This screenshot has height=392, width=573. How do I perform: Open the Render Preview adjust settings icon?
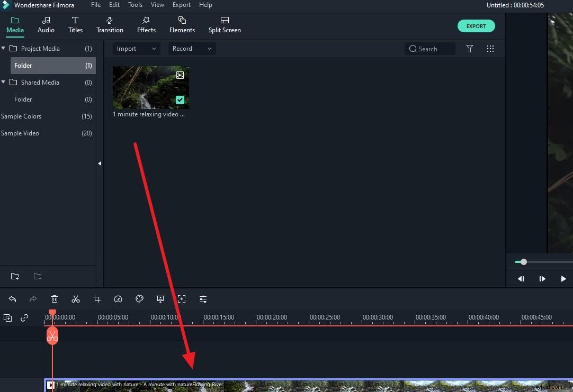click(x=203, y=299)
